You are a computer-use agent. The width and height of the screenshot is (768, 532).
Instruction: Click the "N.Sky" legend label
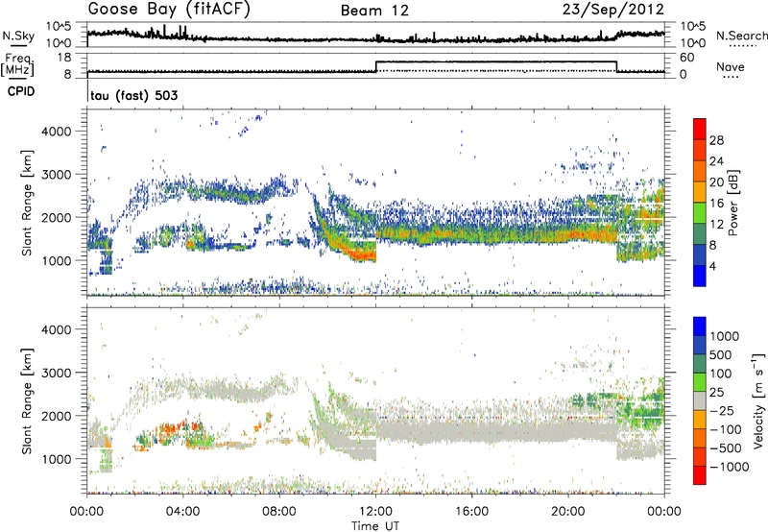(18, 36)
